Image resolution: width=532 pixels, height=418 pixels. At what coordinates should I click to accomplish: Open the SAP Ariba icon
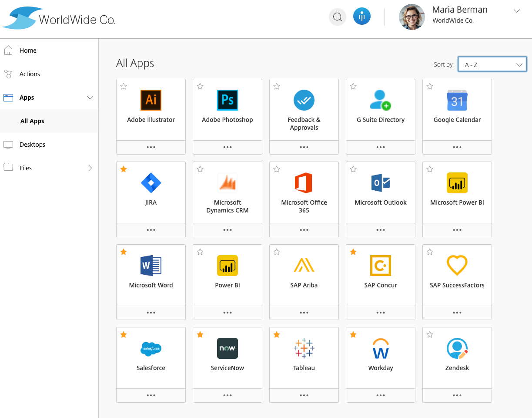(x=304, y=266)
